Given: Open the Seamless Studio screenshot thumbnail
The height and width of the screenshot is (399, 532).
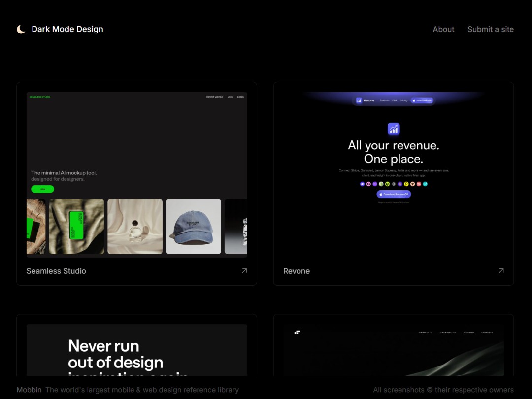Looking at the screenshot, I should tap(137, 175).
